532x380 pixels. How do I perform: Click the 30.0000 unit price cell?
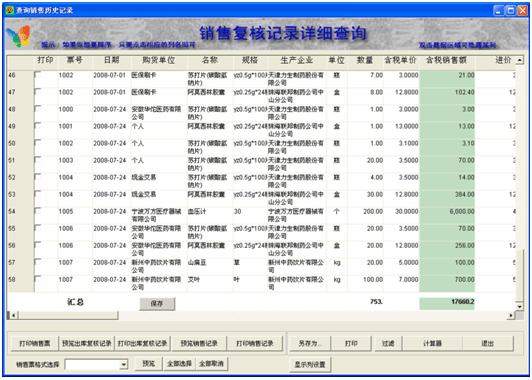[x=401, y=215]
